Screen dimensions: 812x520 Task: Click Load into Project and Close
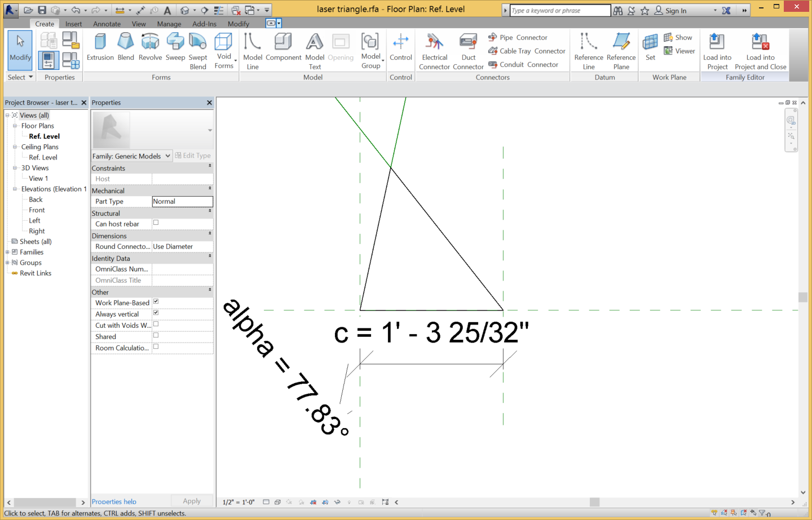coord(761,51)
